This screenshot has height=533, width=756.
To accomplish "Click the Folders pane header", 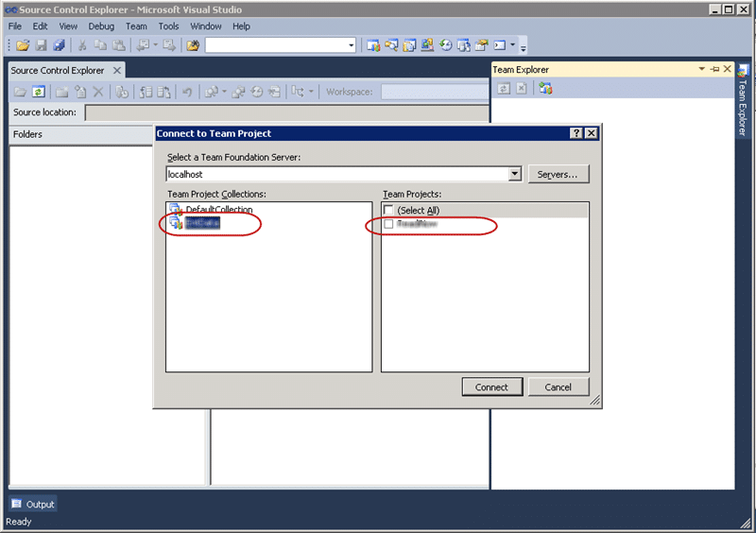I will (81, 134).
